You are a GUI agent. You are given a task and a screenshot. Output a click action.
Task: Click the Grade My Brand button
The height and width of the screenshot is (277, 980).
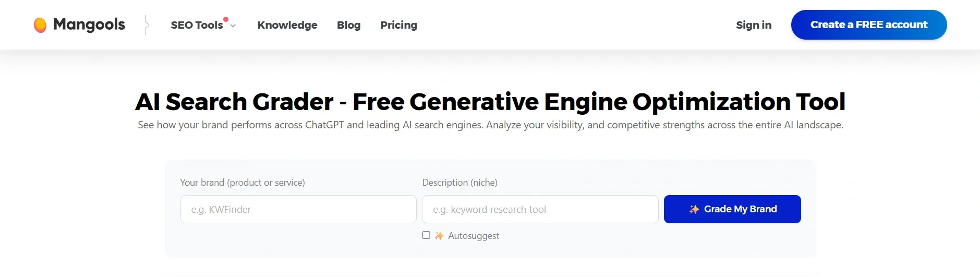732,209
